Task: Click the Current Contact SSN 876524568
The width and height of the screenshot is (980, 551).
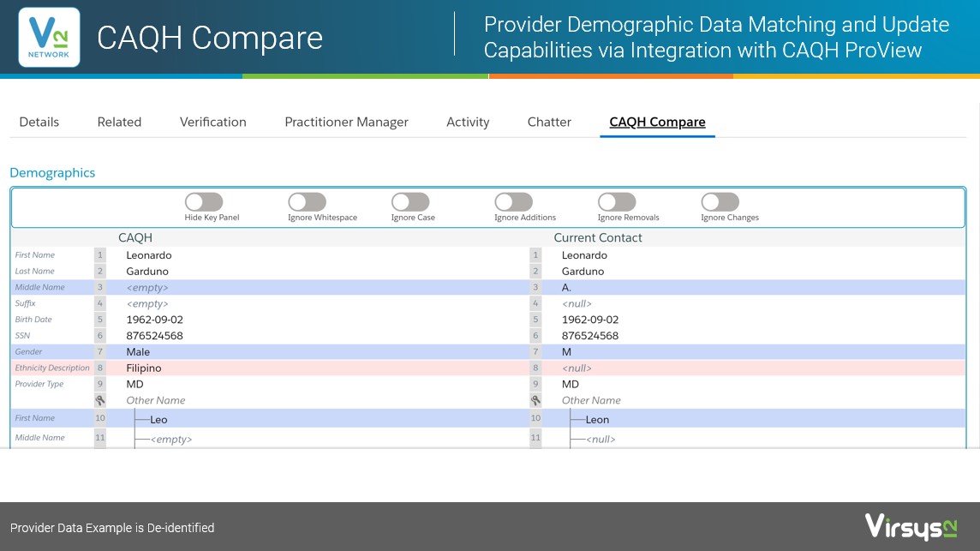Action: tap(590, 336)
